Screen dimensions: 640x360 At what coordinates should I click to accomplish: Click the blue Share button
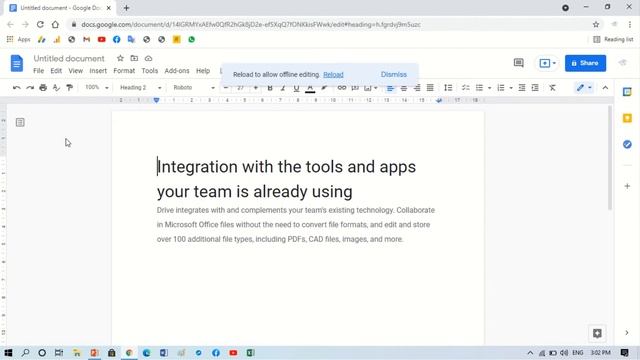coord(585,63)
